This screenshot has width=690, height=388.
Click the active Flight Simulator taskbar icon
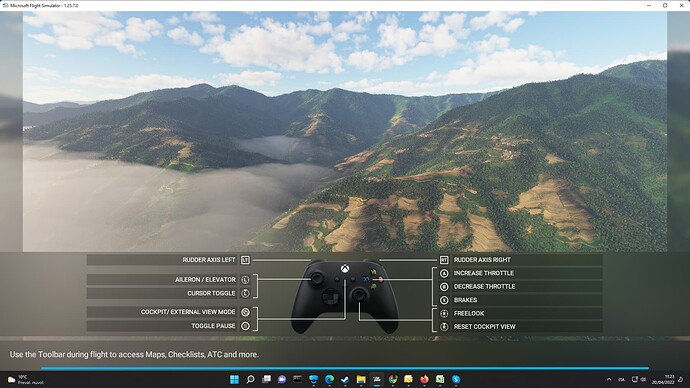[377, 379]
